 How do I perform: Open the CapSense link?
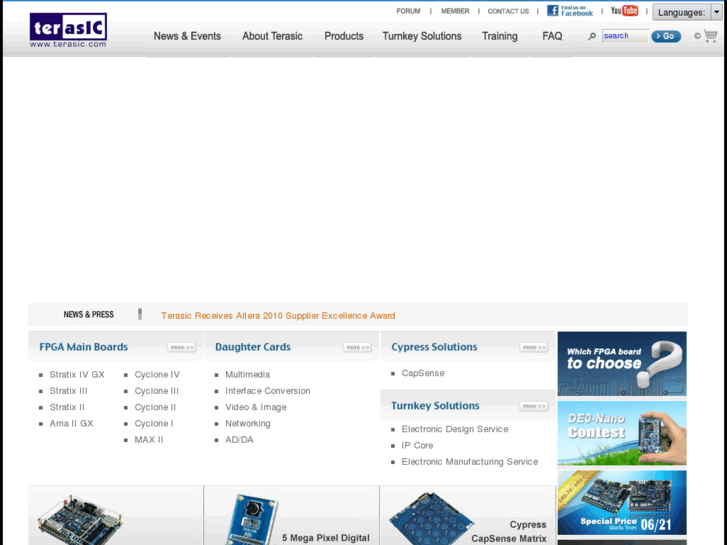[423, 373]
